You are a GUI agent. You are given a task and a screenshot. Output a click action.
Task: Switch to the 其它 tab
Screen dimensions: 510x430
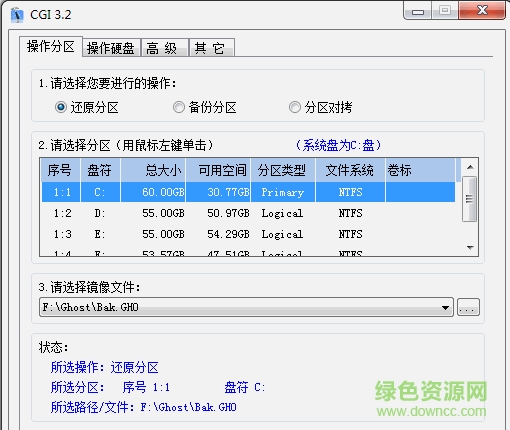click(x=212, y=48)
